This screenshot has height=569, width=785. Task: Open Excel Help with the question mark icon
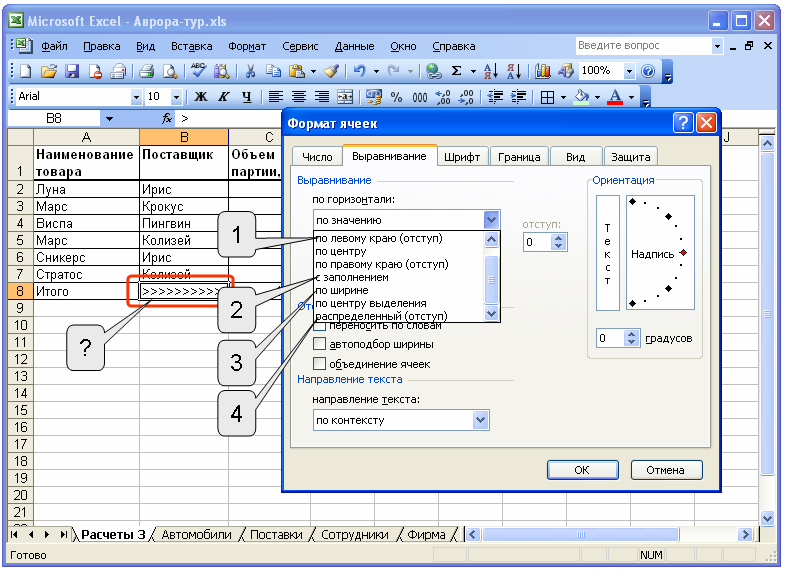point(648,72)
